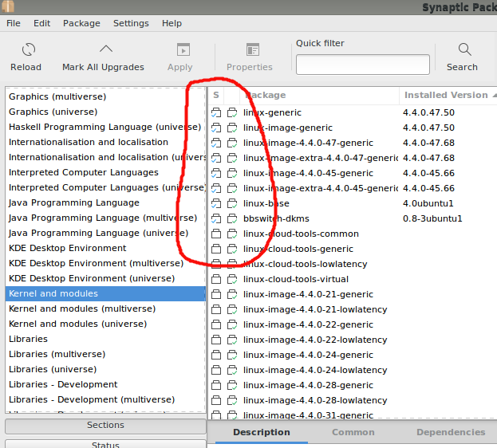
Task: Select the linux-image-4.4.0-24-lowlatency package row
Action: (x=353, y=370)
